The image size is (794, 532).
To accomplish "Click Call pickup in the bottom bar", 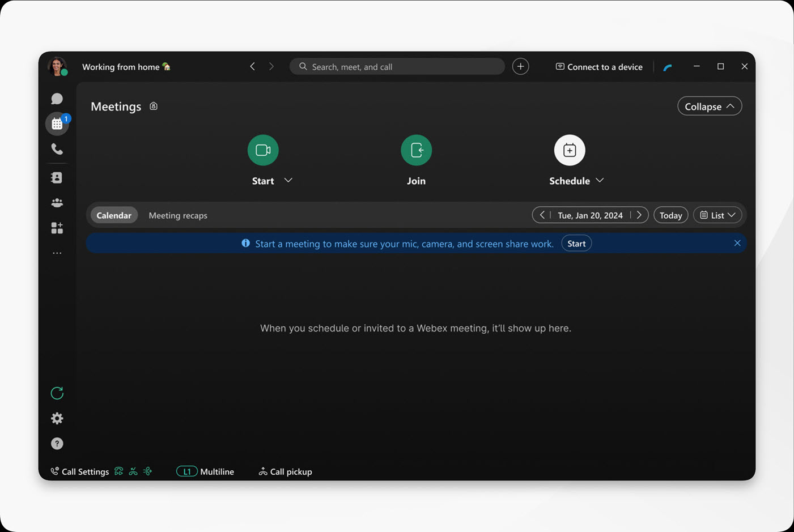I will pos(285,471).
